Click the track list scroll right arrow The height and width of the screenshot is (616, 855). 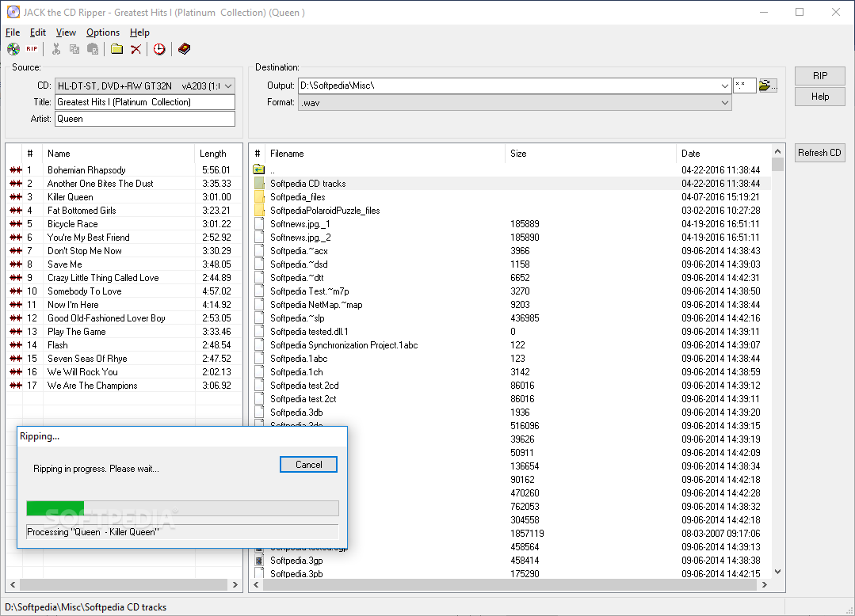[235, 584]
